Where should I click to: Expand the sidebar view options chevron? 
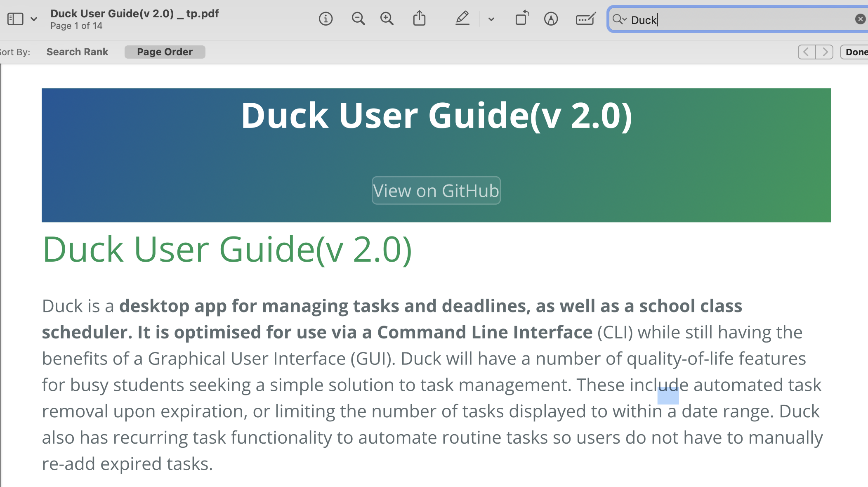(x=34, y=19)
